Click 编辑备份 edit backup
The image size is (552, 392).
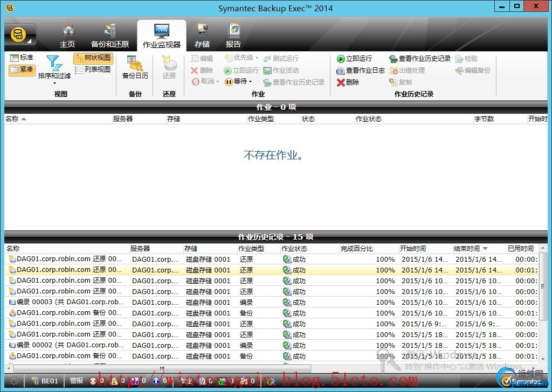pyautogui.click(x=473, y=71)
